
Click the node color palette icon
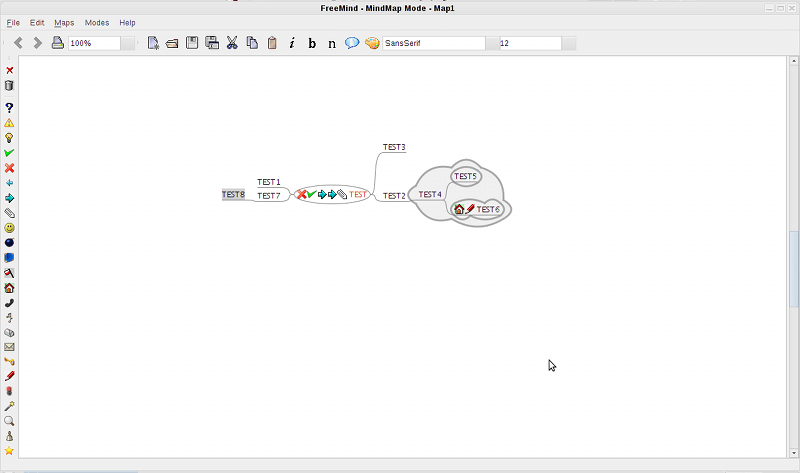coord(372,43)
